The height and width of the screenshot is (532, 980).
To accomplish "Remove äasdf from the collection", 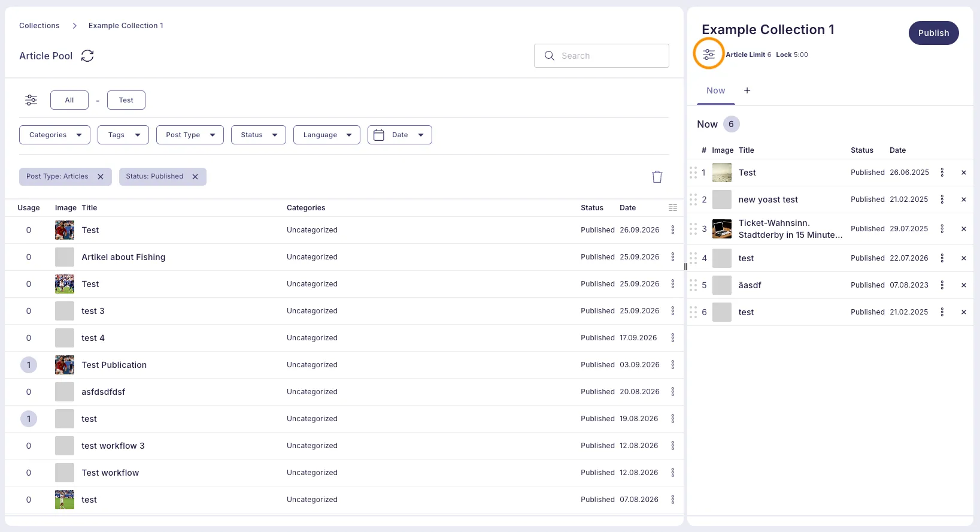I will click(x=964, y=285).
